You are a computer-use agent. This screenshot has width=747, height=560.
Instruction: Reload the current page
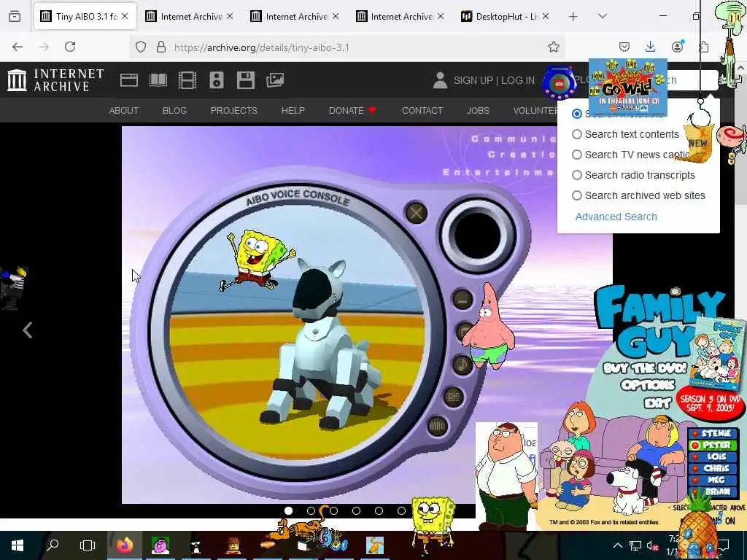pos(70,47)
